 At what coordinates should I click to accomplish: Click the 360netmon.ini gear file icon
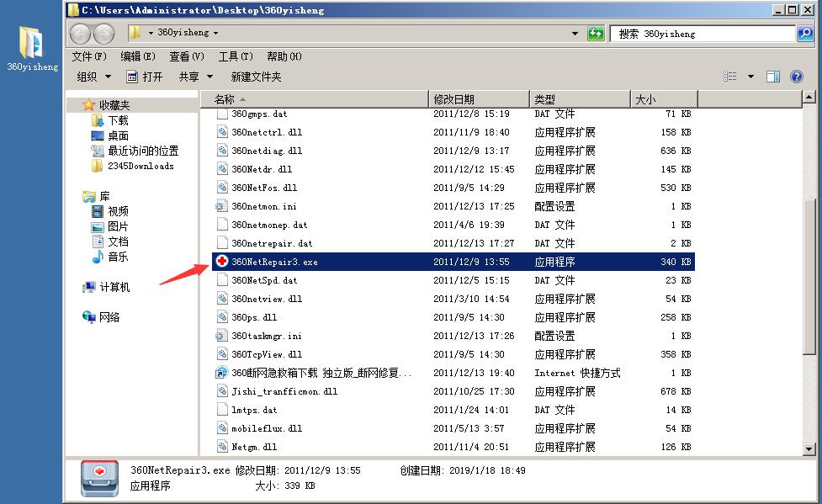pyautogui.click(x=221, y=205)
